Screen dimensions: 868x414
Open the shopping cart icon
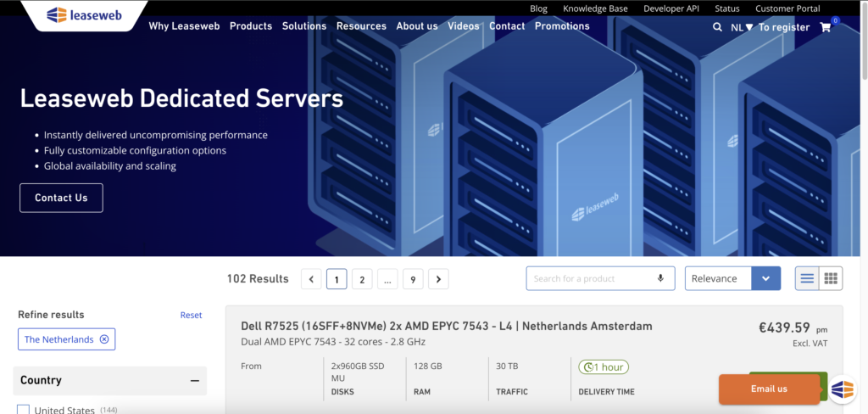pyautogui.click(x=826, y=27)
